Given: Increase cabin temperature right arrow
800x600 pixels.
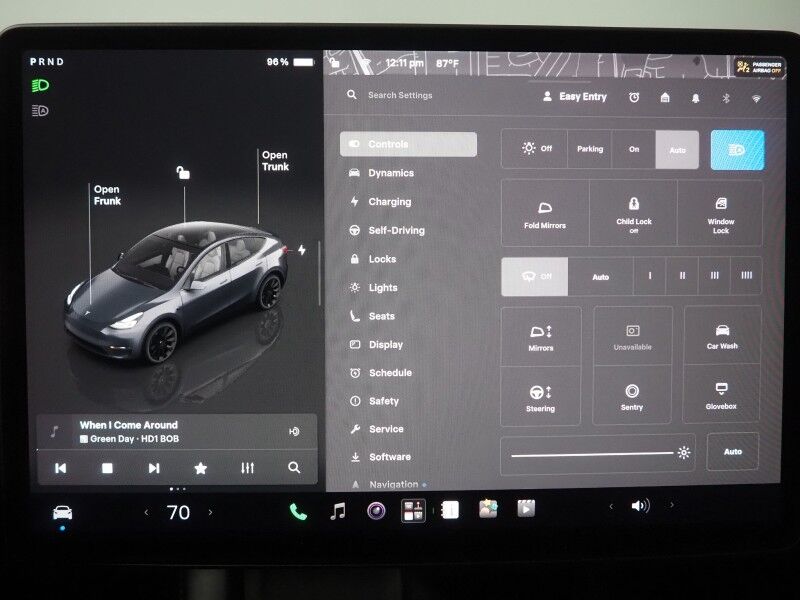Looking at the screenshot, I should click(210, 512).
